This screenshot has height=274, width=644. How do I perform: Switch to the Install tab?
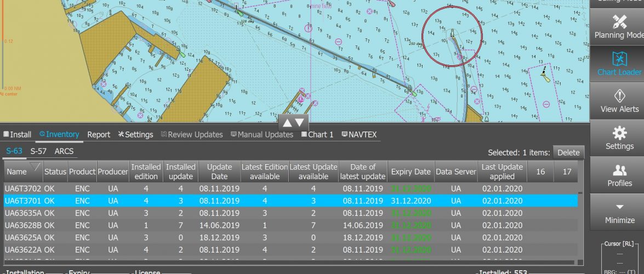click(17, 135)
